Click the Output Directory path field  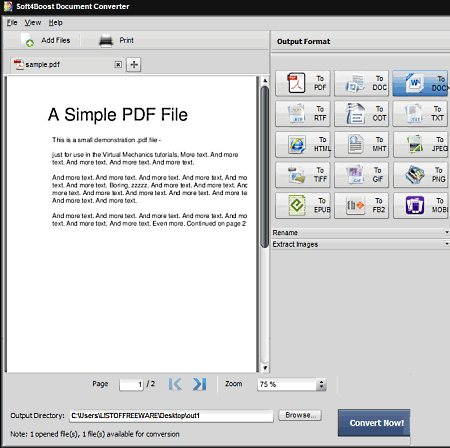coord(171,416)
